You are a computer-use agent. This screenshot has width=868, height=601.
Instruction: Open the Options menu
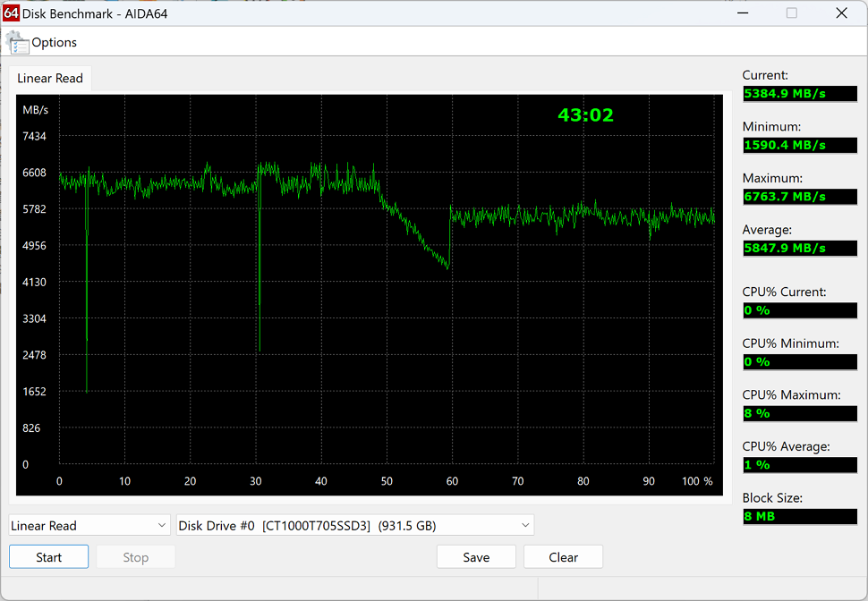(x=54, y=43)
